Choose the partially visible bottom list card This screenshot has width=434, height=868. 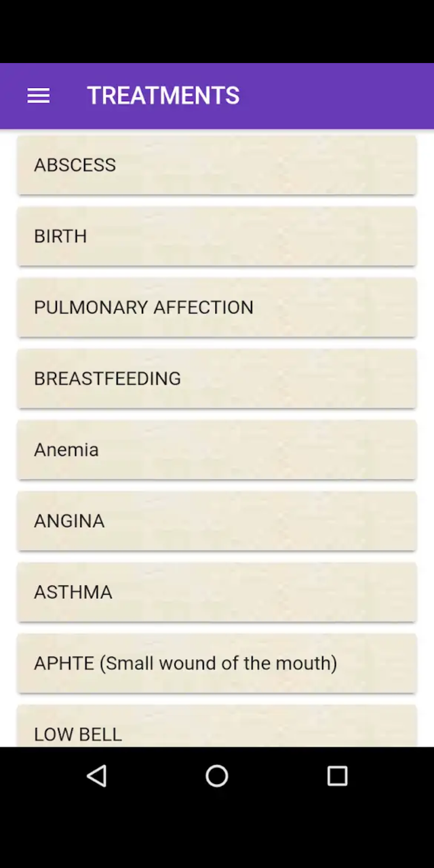[x=217, y=726]
